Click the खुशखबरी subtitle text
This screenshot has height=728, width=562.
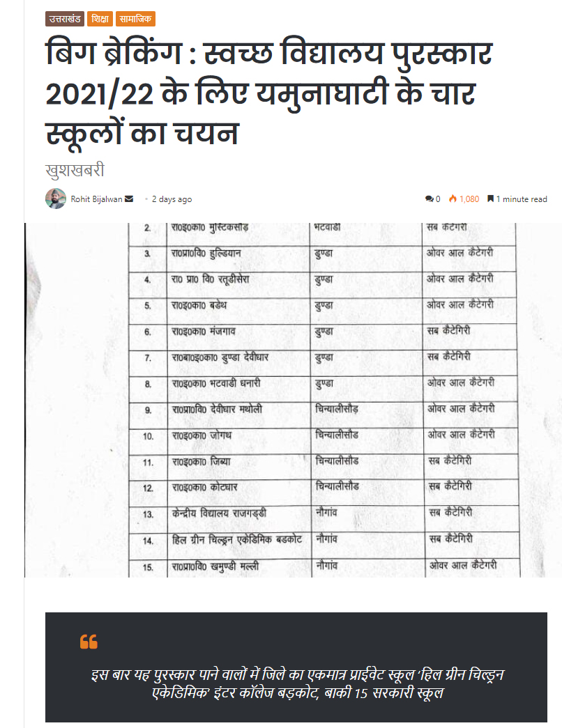(x=75, y=170)
